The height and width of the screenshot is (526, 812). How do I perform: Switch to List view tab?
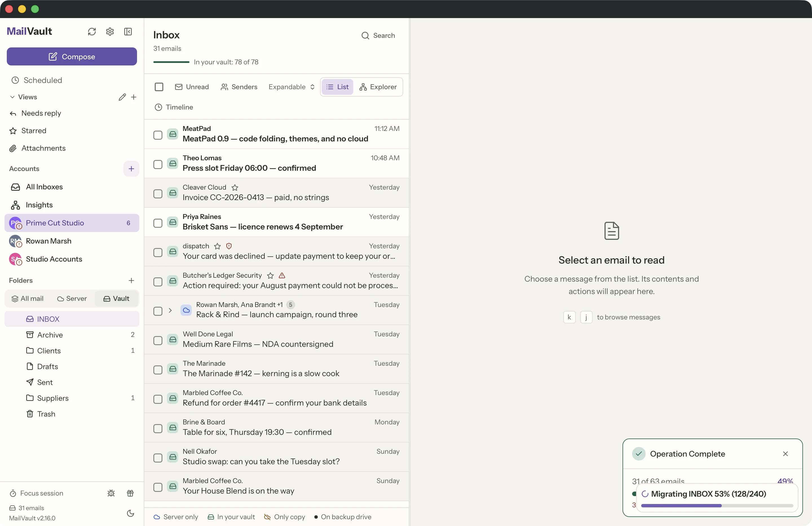pyautogui.click(x=337, y=87)
